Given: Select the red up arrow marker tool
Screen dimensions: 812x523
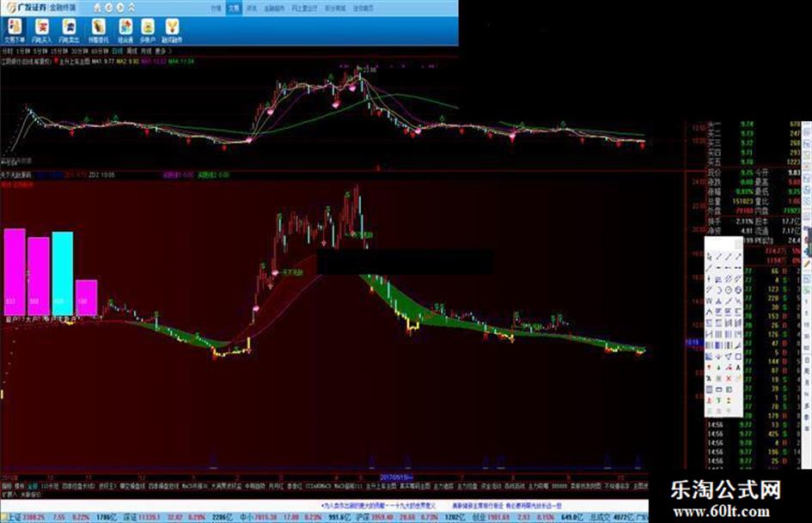Looking at the screenshot, I should coord(709,368).
